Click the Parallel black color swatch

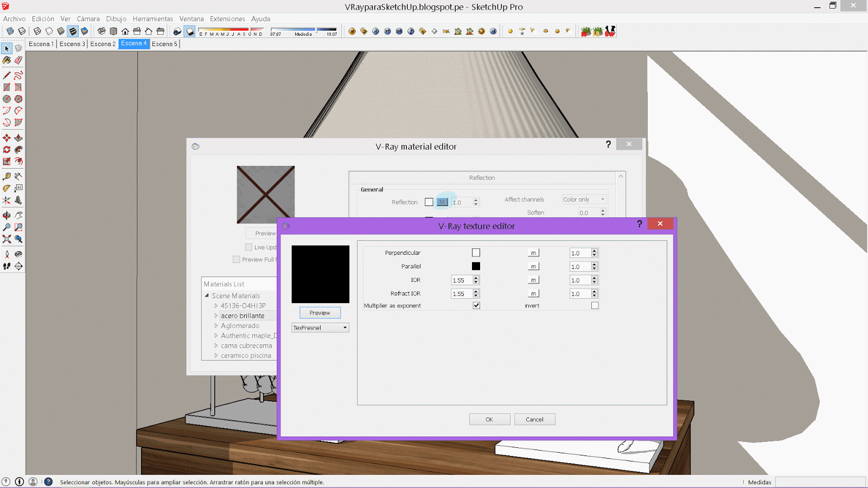tap(476, 266)
